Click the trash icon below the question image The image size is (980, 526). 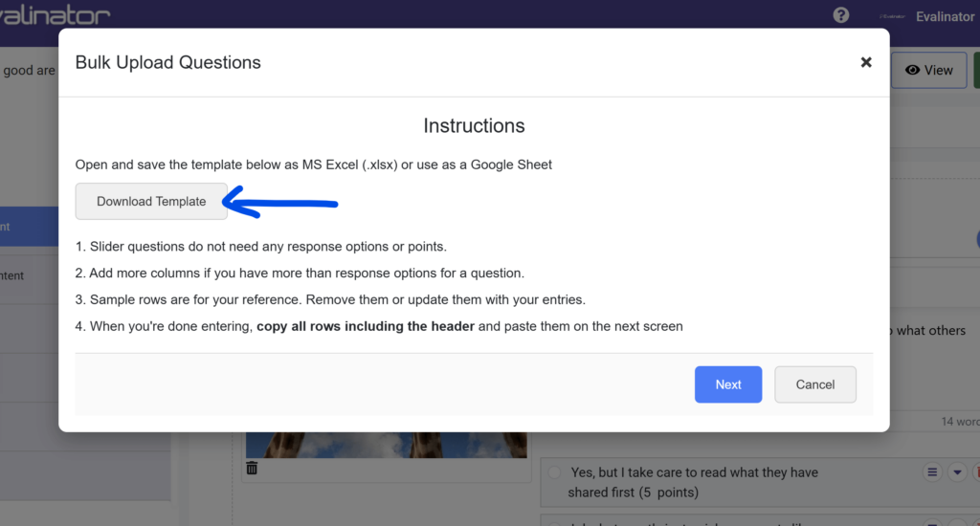(x=252, y=468)
